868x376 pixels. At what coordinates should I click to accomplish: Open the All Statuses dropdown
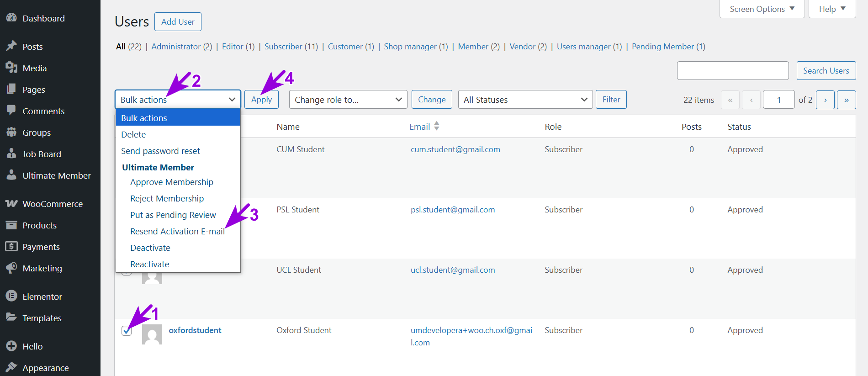(525, 100)
